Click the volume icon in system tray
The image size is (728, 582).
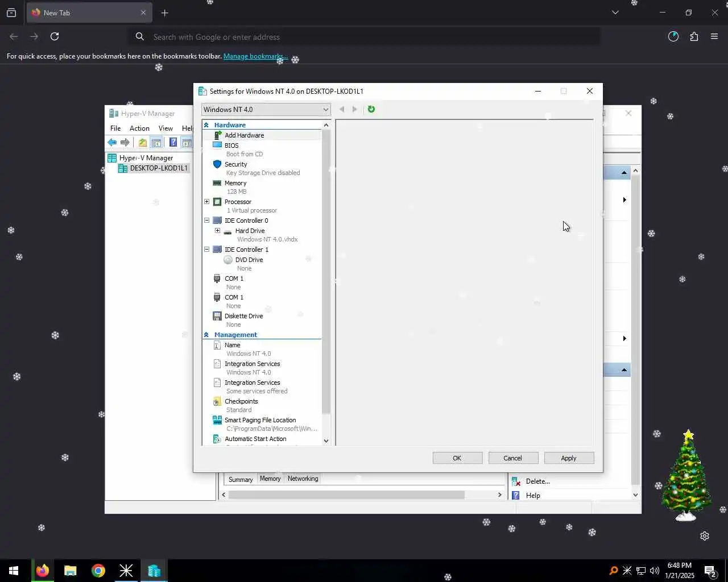click(654, 571)
